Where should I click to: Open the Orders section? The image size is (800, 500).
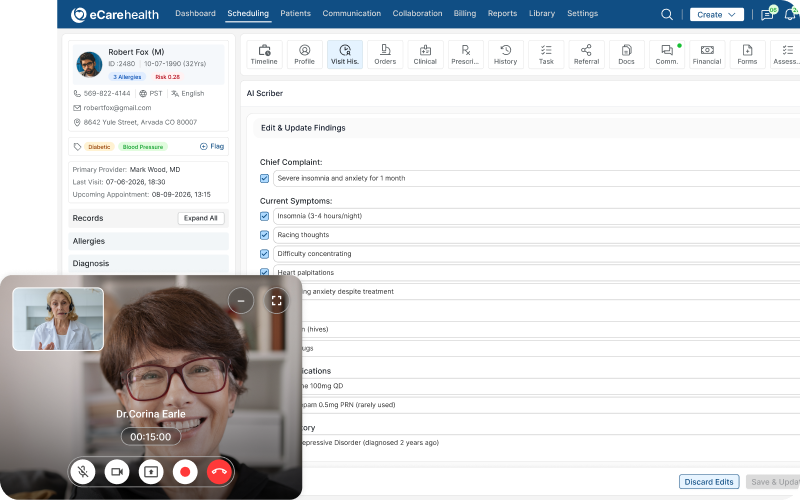(x=385, y=55)
